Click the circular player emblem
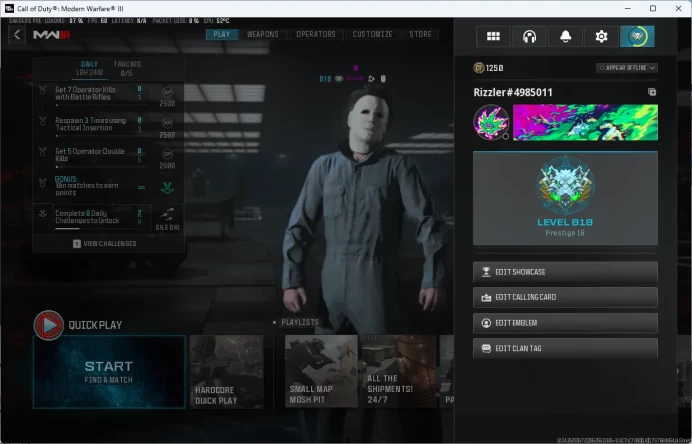 (x=491, y=122)
